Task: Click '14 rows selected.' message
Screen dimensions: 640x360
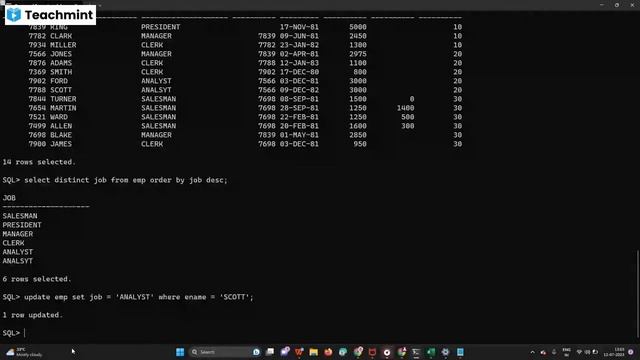Action: (39, 162)
